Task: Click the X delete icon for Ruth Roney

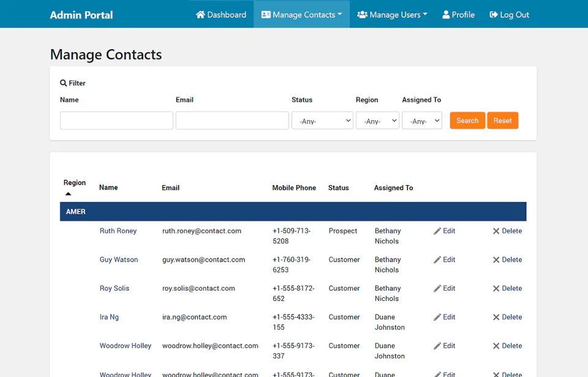Action: pos(496,231)
